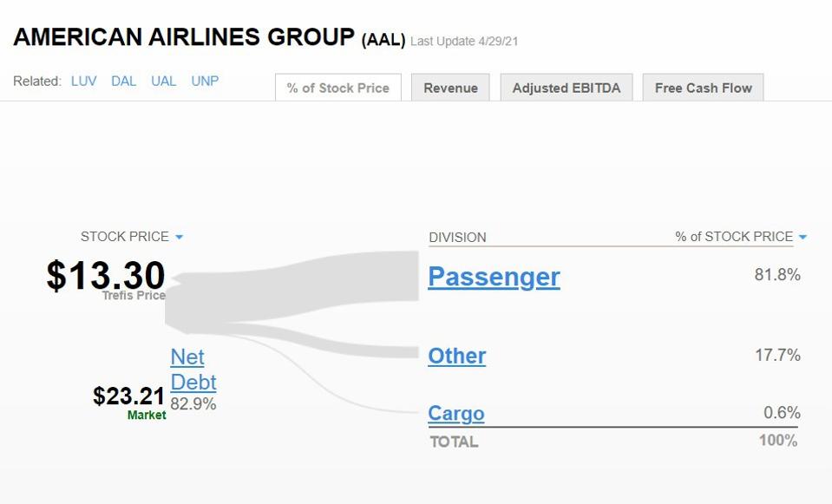Open the Cargo division link
Viewport: 832px width, 504px height.
point(455,414)
